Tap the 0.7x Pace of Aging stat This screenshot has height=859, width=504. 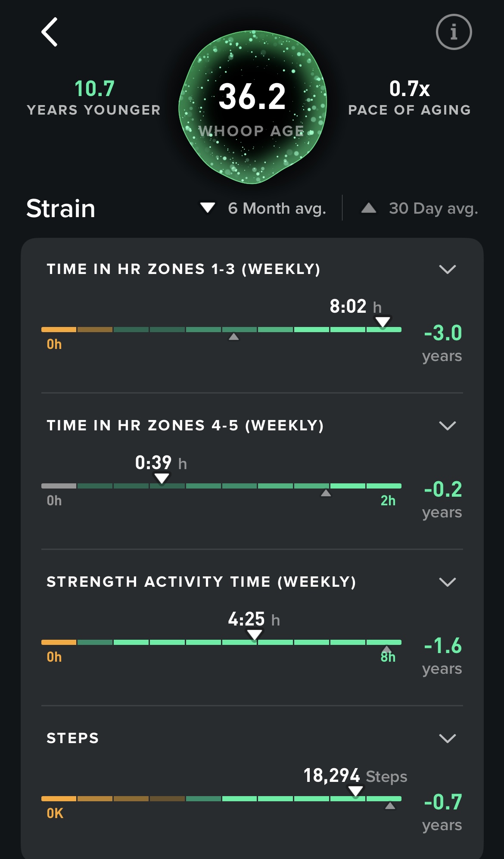[x=409, y=98]
